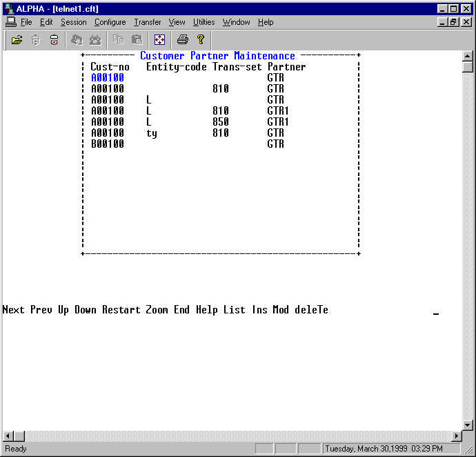This screenshot has height=457, width=476.
Task: Open the Transfer menu
Action: pyautogui.click(x=147, y=22)
